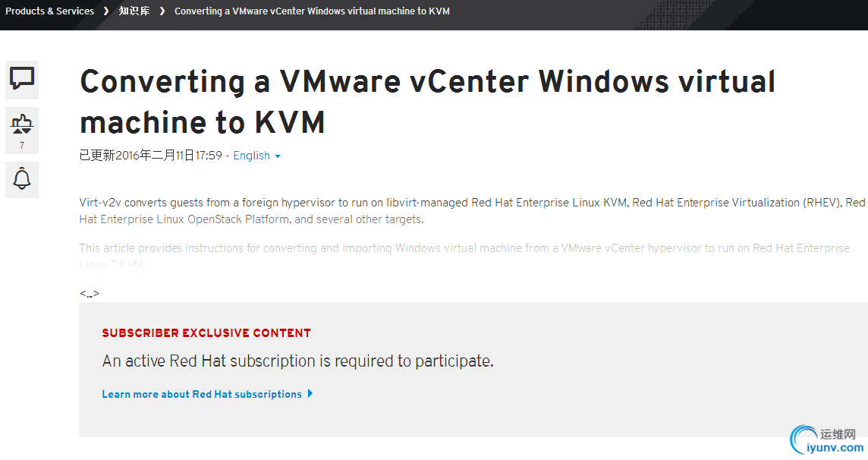Open the English language dropdown
Image resolution: width=868 pixels, height=460 pixels.
pyautogui.click(x=252, y=156)
